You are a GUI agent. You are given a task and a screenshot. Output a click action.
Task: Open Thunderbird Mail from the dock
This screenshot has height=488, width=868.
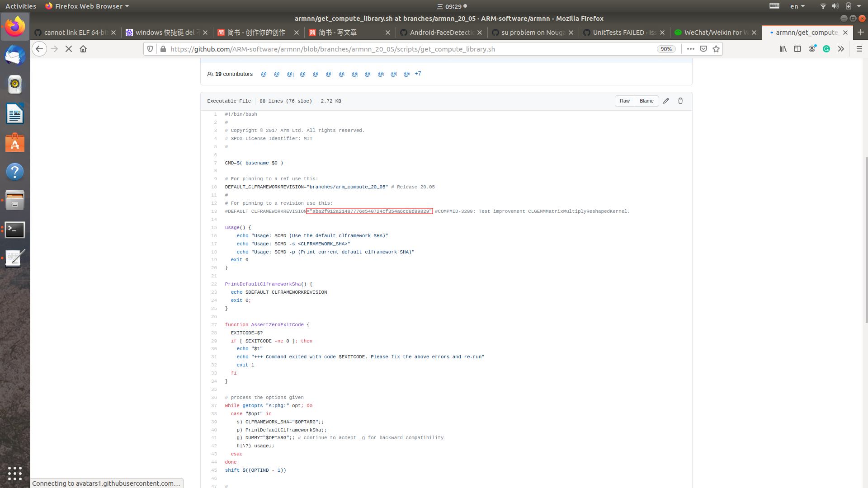coord(15,56)
